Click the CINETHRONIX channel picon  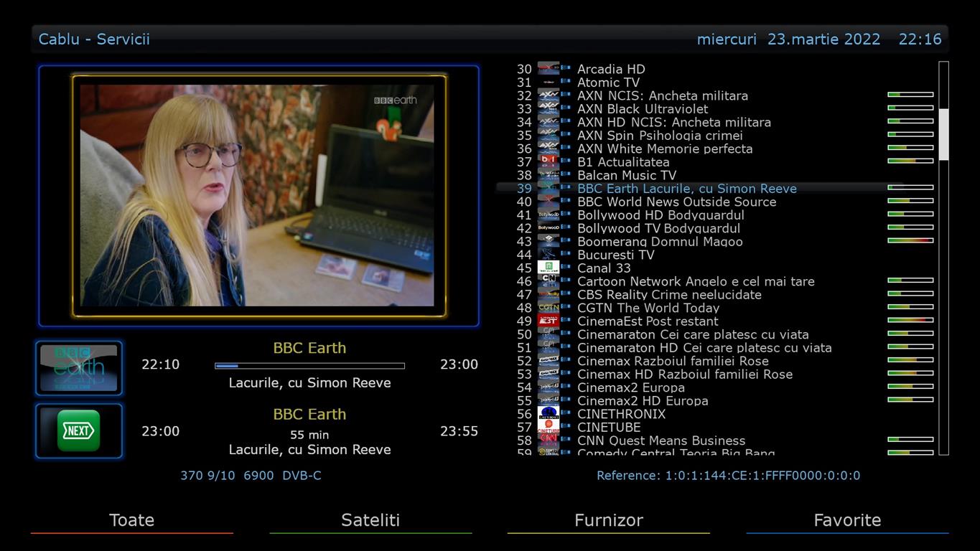point(549,414)
